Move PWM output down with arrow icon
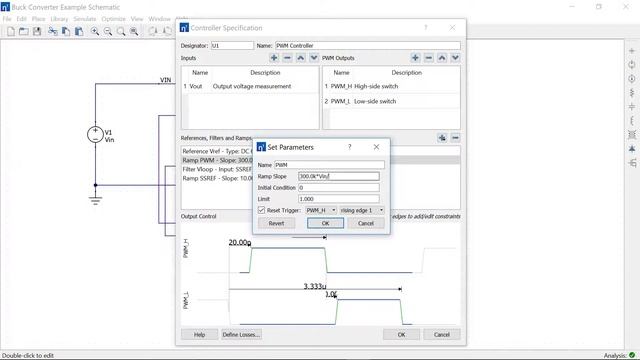The width and height of the screenshot is (640, 360). pyautogui.click(x=455, y=58)
